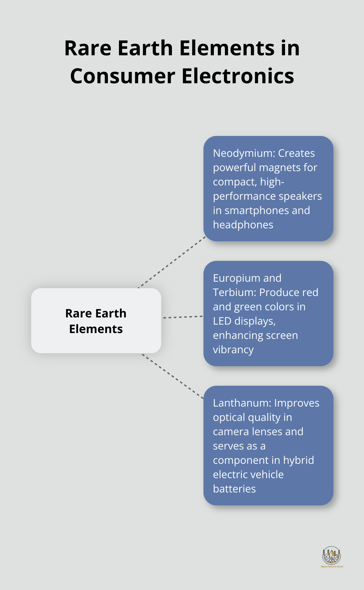Select the Lanthanum description box
The image size is (364, 590).
(x=268, y=446)
